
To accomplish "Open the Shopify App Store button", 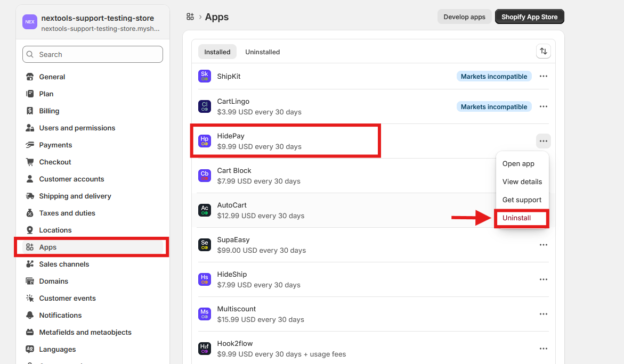I will pos(529,17).
